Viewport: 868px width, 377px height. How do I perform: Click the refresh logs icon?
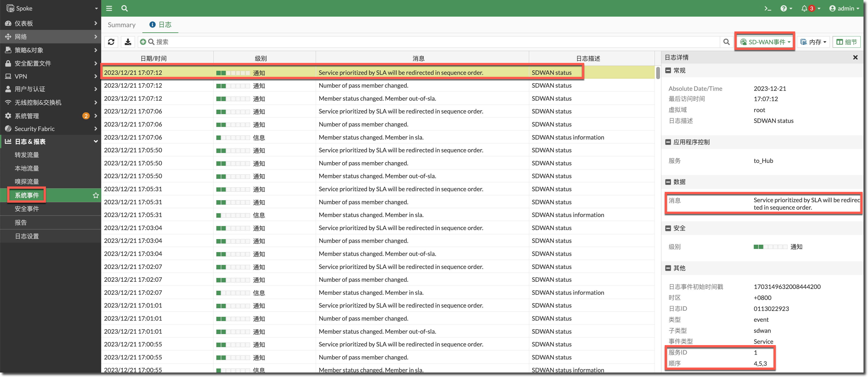point(111,42)
